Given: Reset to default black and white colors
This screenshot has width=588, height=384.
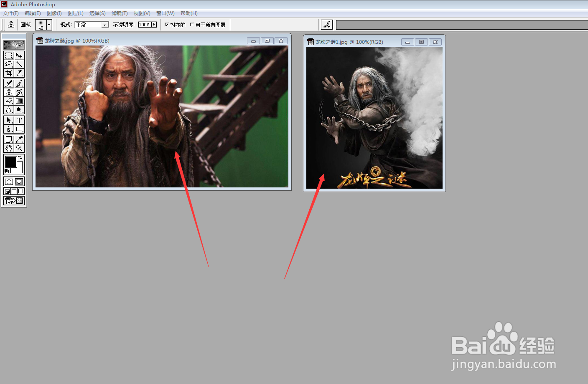Looking at the screenshot, I should pos(6,171).
